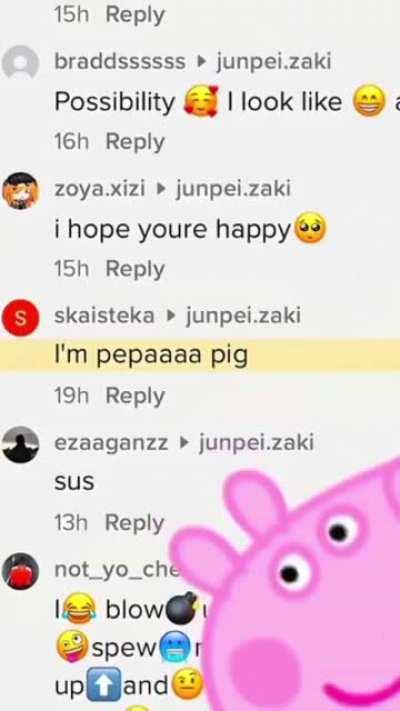The width and height of the screenshot is (400, 711).
Task: Select highlighted I'm pepaaaa pig comment
Action: [200, 356]
